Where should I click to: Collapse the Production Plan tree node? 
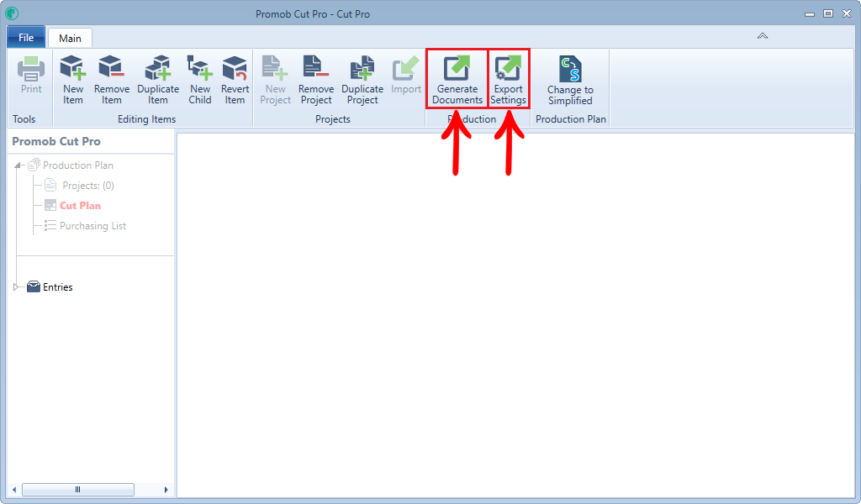[x=18, y=165]
